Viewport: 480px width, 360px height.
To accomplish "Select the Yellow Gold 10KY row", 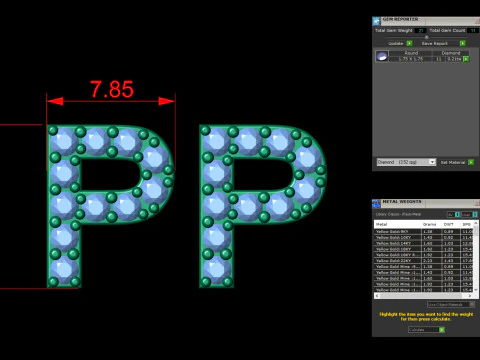I will (423, 237).
